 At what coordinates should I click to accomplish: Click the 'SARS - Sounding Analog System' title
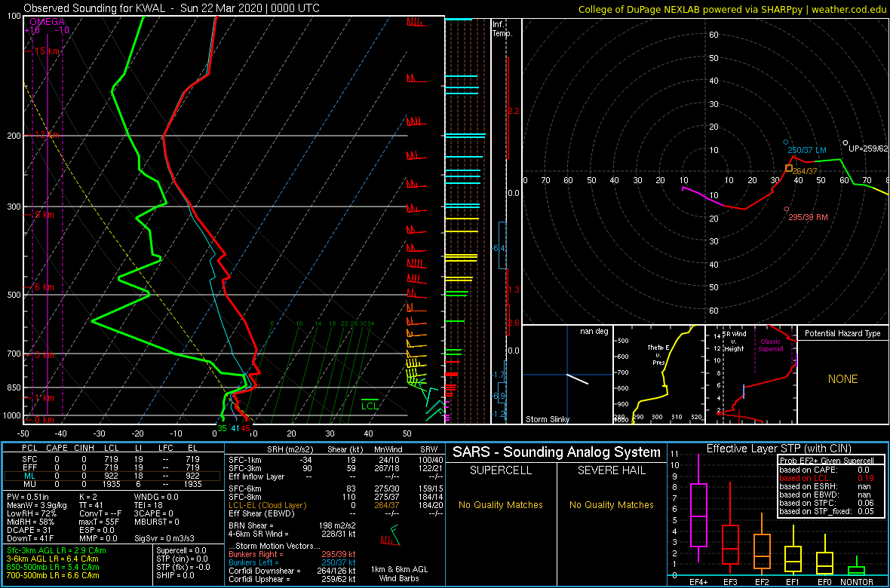pyautogui.click(x=557, y=452)
